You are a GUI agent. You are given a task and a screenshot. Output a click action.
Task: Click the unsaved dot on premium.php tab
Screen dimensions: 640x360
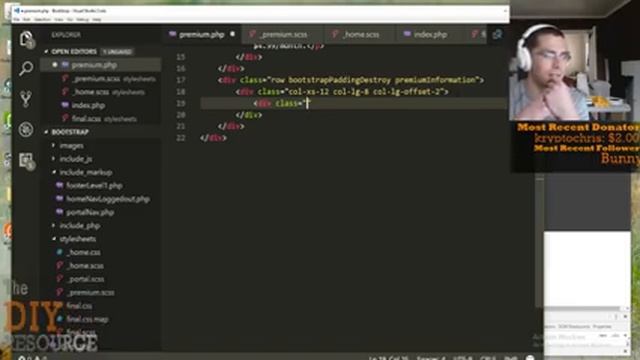[232, 34]
